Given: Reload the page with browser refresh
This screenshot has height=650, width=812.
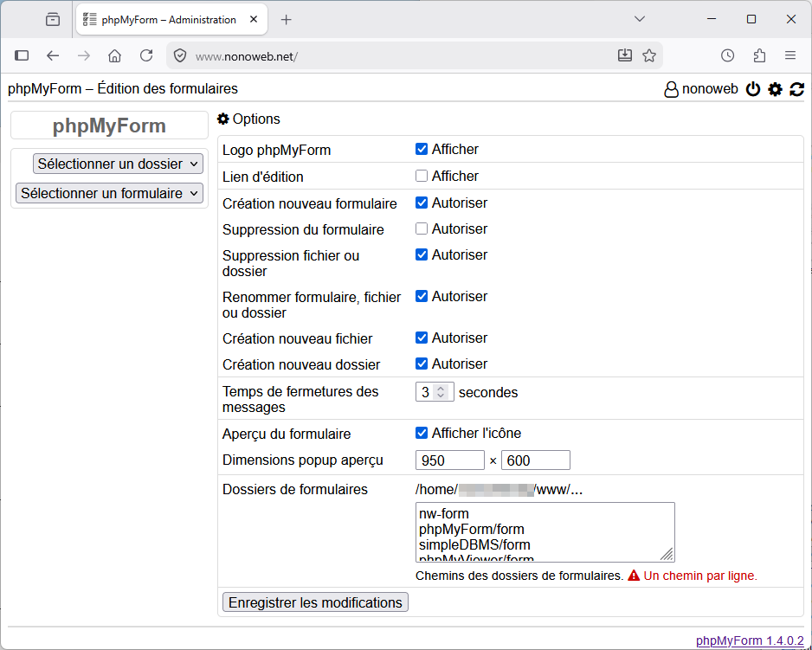Looking at the screenshot, I should click(x=146, y=55).
